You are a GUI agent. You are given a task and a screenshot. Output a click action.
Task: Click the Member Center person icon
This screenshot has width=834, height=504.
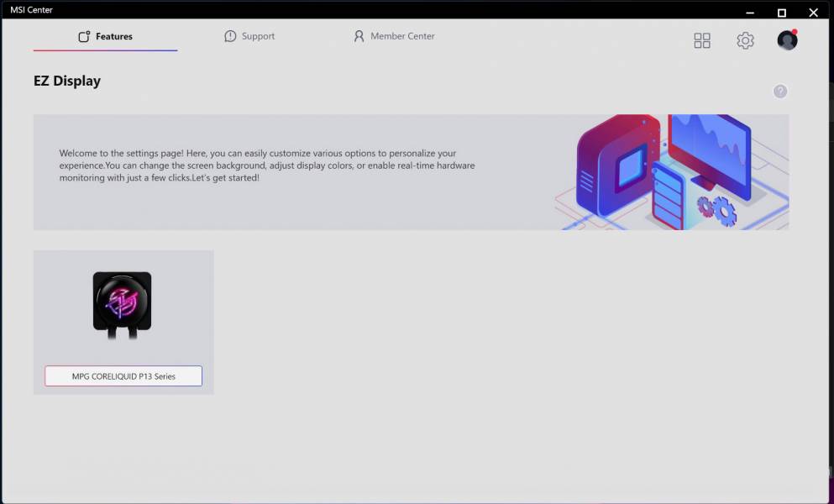click(x=359, y=37)
